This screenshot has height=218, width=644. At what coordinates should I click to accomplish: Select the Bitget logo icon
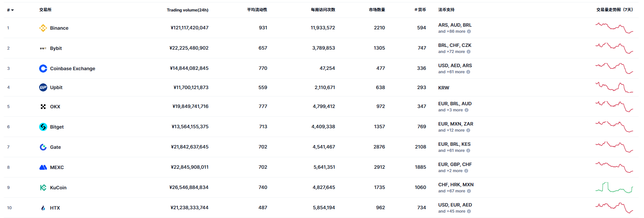pos(43,127)
